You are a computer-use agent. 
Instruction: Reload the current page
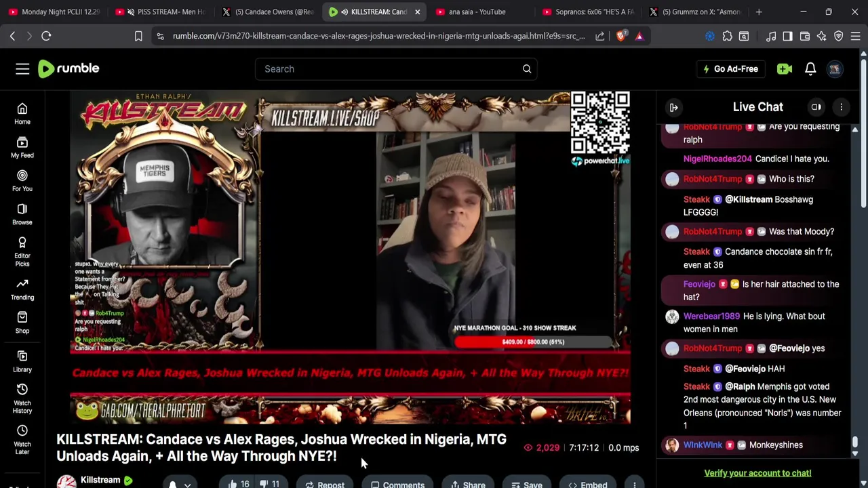(46, 36)
